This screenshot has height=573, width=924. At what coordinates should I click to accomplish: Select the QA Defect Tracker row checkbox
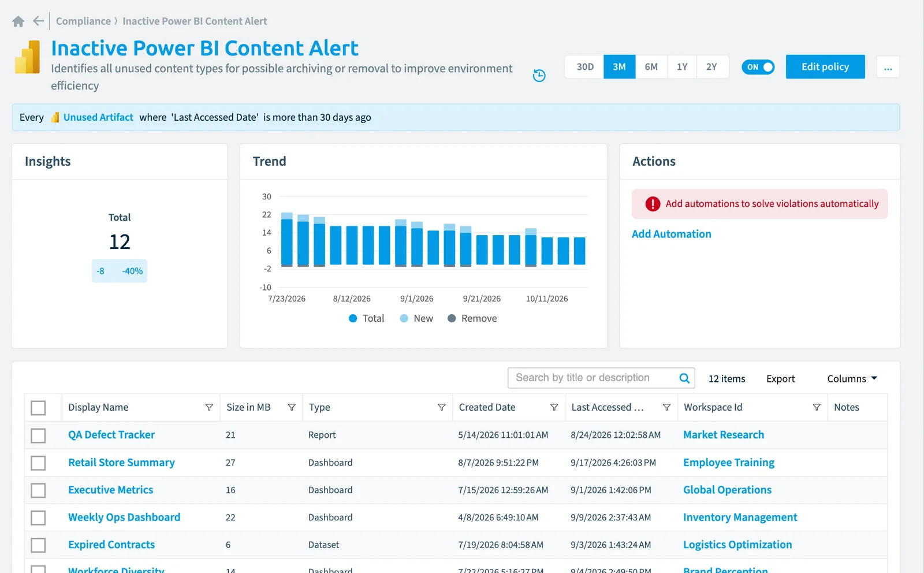[x=38, y=436]
